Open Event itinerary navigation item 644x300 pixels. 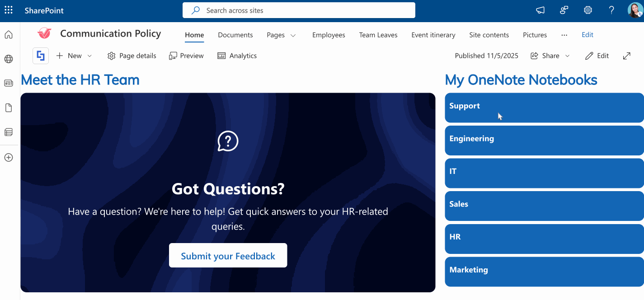[433, 35]
